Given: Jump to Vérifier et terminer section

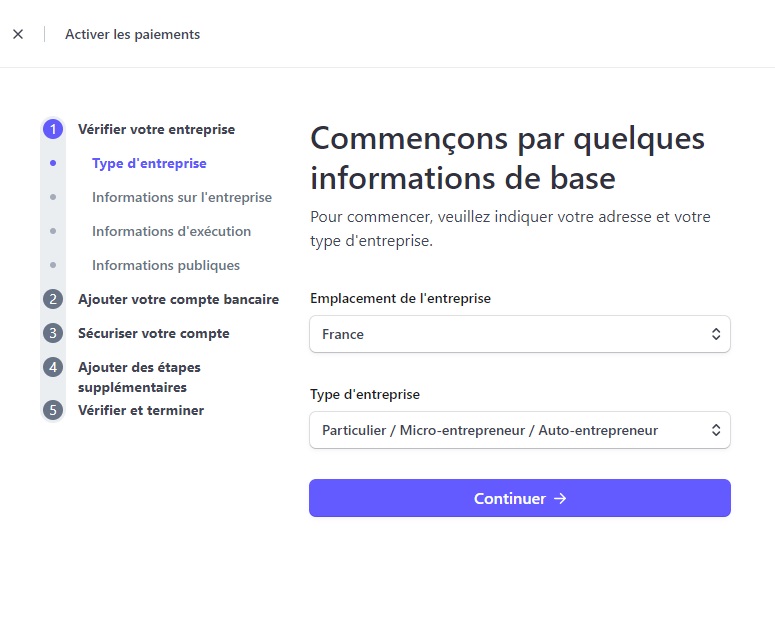Looking at the screenshot, I should pyautogui.click(x=141, y=410).
